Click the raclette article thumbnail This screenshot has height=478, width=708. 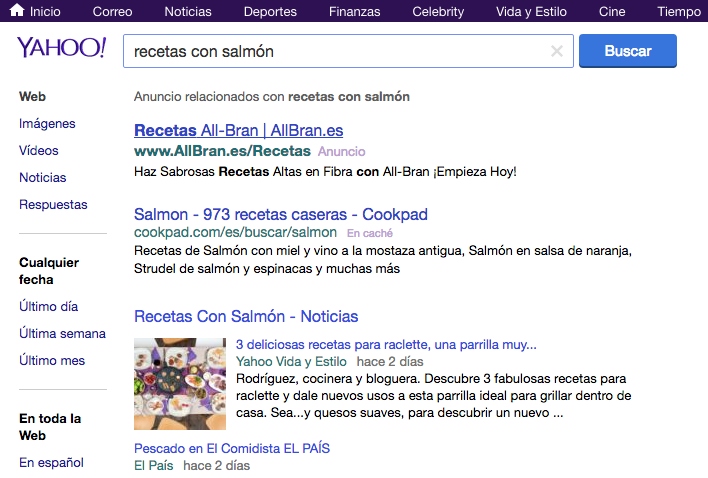point(180,384)
